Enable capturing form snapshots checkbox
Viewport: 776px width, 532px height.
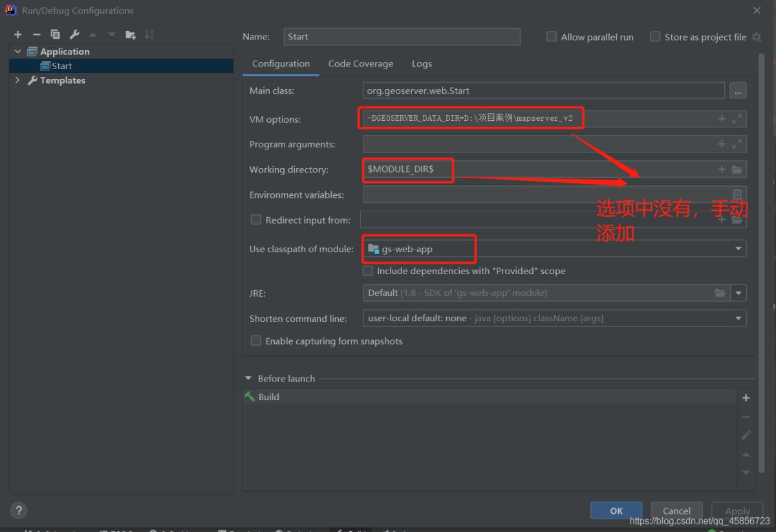pos(256,341)
